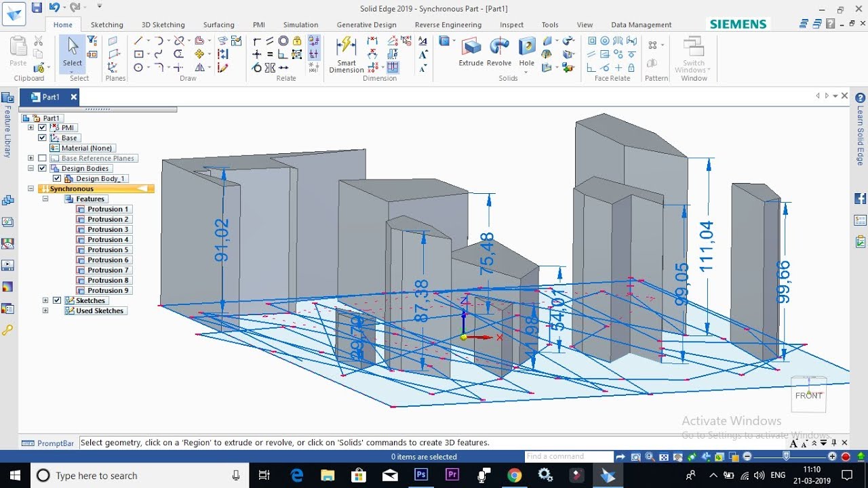Click the Lock relate icon

[x=297, y=41]
